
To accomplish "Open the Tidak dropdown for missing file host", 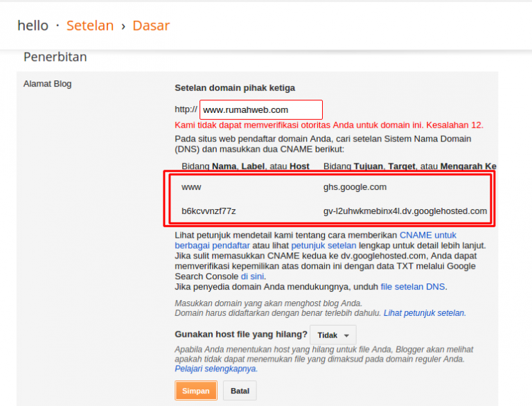I will click(332, 335).
